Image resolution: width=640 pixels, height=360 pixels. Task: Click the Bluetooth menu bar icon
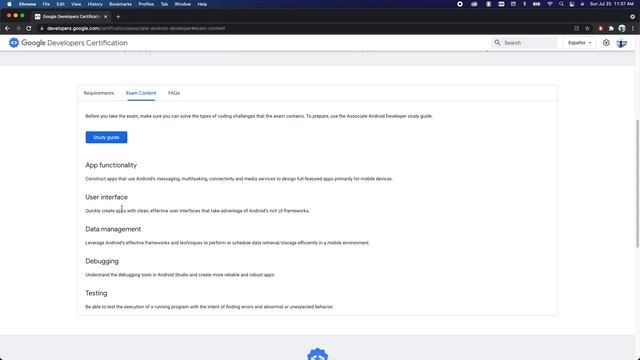(524, 4)
